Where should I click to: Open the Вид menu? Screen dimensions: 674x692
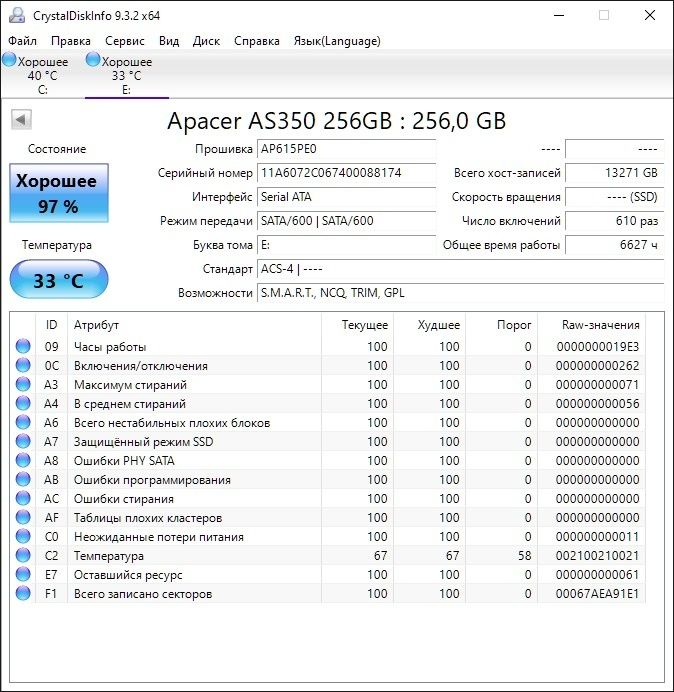point(169,41)
